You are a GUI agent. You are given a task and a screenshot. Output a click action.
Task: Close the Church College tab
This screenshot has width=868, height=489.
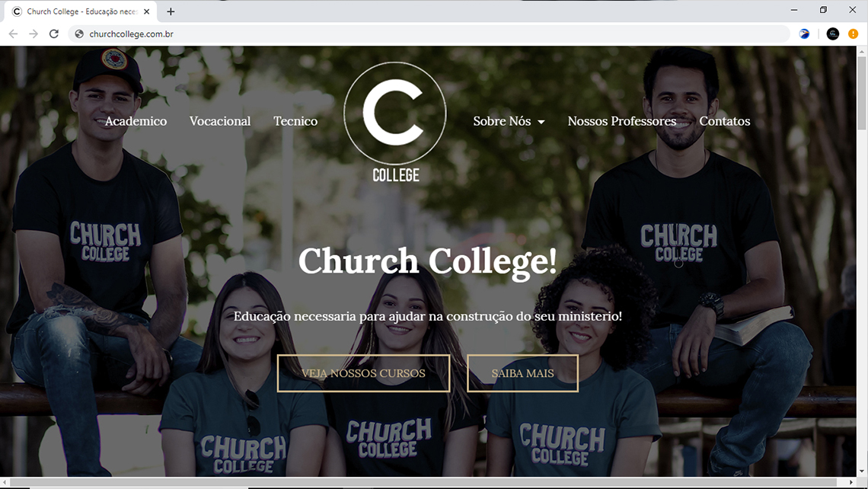[x=147, y=11]
